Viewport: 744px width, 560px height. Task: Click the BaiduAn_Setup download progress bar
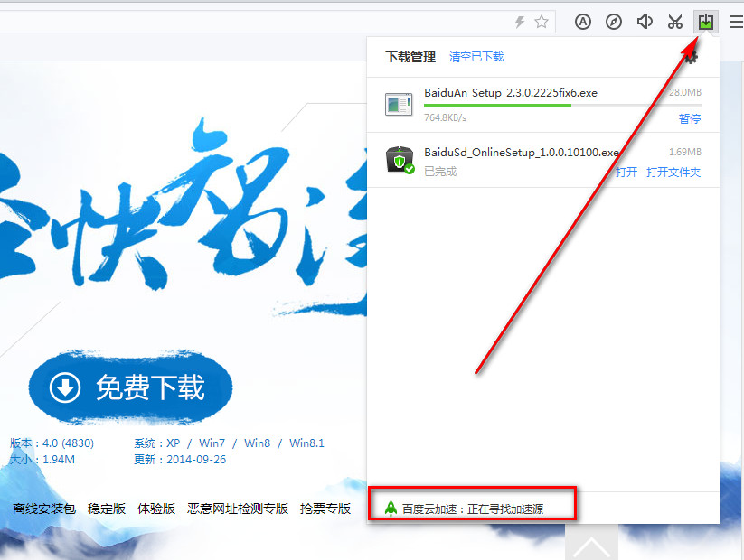562,106
